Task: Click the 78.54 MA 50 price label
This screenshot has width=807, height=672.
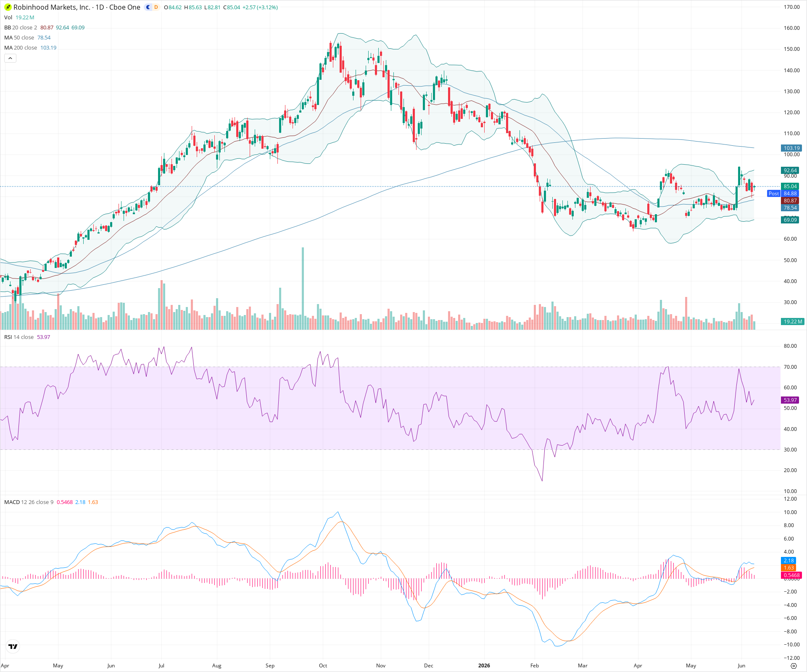Action: point(790,208)
